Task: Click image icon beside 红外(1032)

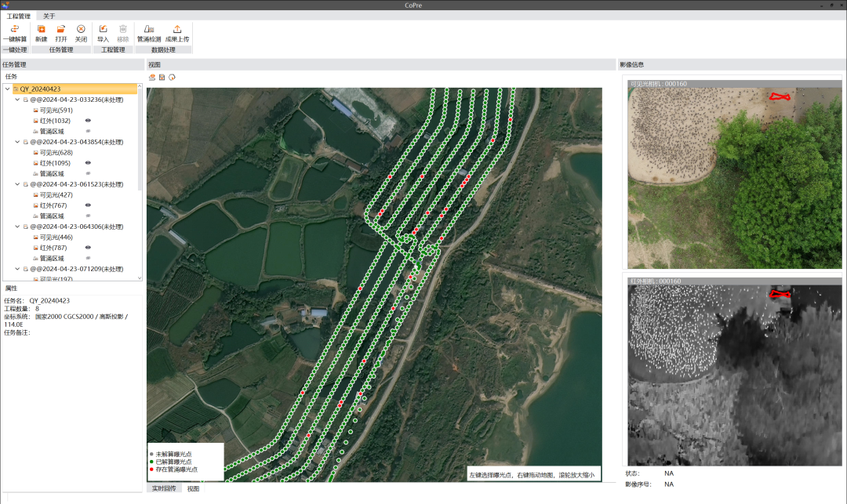Action: coord(35,121)
